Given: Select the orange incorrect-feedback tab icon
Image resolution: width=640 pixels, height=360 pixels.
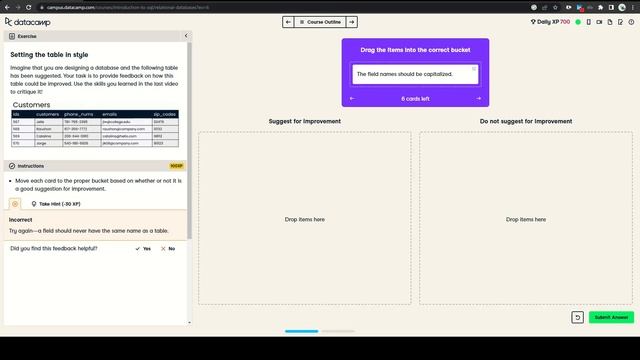Looking at the screenshot, I should [x=15, y=204].
